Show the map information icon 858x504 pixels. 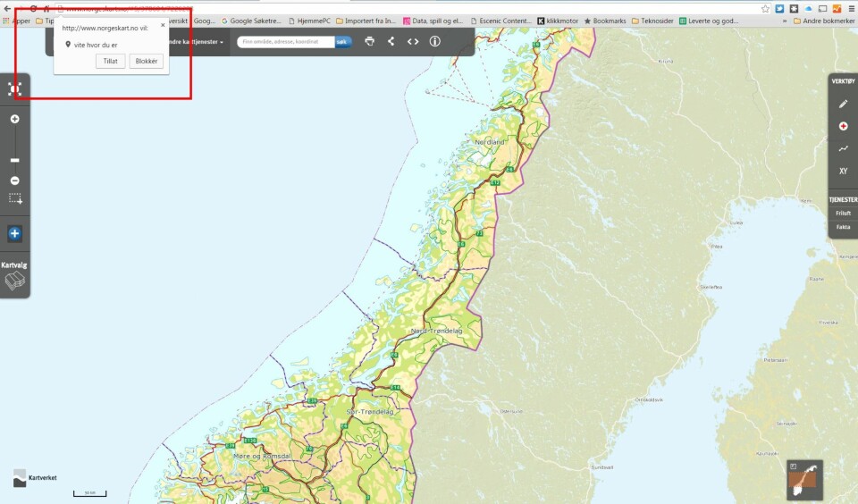pyautogui.click(x=435, y=41)
